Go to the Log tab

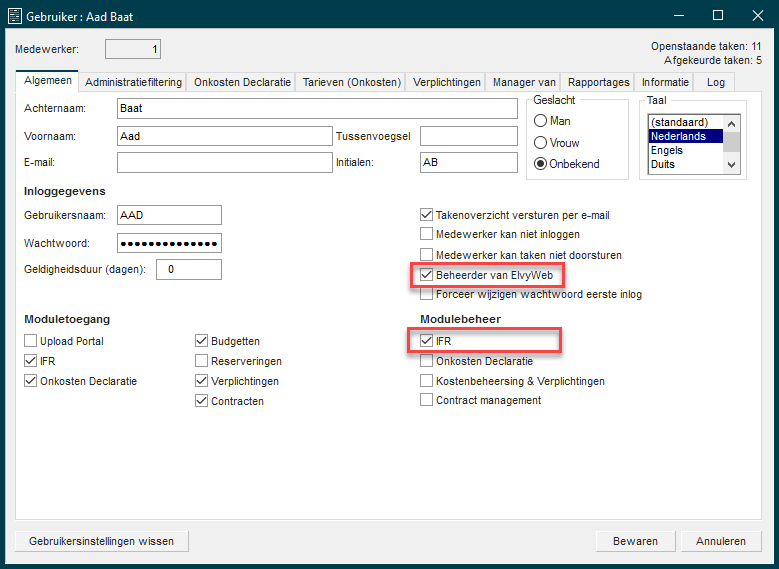[x=715, y=82]
